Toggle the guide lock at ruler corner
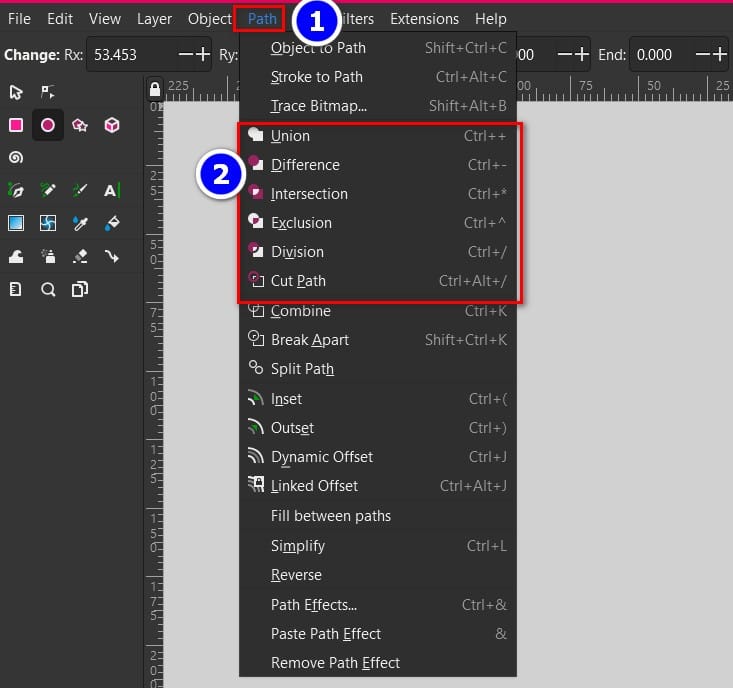 point(153,90)
